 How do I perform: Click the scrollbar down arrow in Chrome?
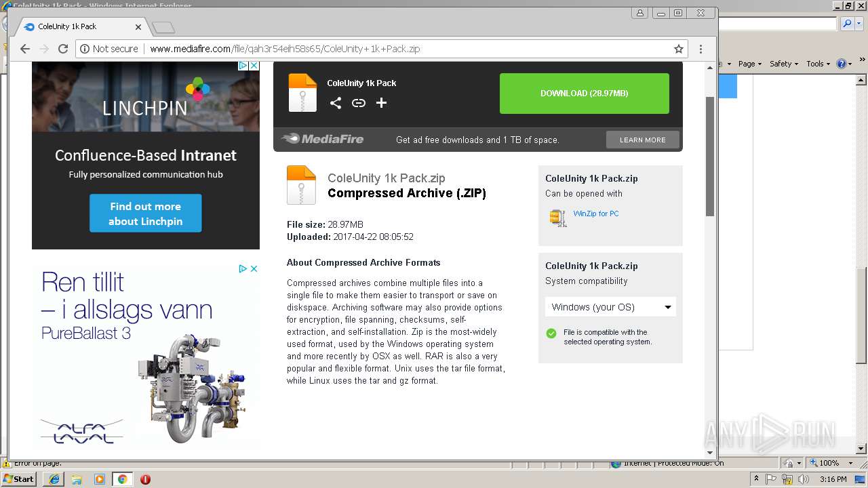pyautogui.click(x=710, y=452)
